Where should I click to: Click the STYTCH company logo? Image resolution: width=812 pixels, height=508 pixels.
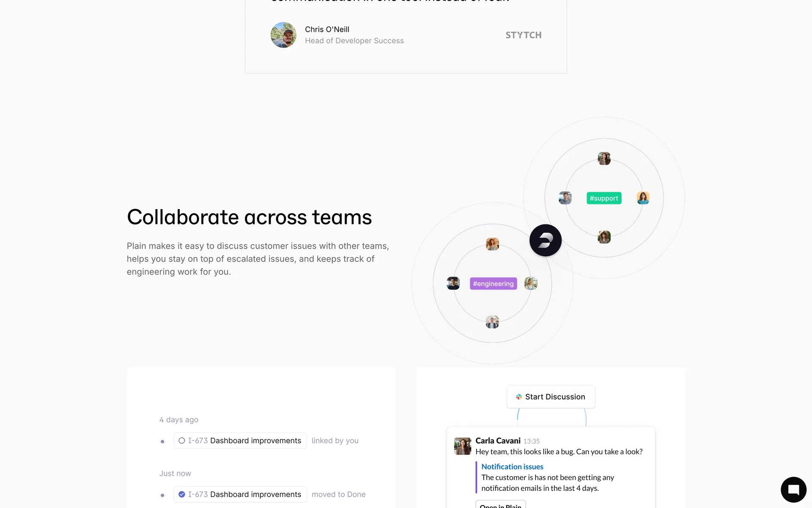tap(524, 35)
